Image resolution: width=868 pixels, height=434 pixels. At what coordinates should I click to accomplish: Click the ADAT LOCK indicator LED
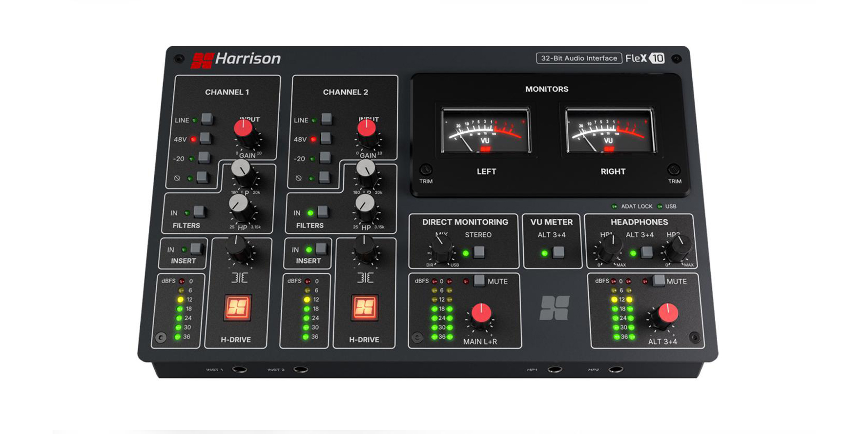tap(614, 207)
